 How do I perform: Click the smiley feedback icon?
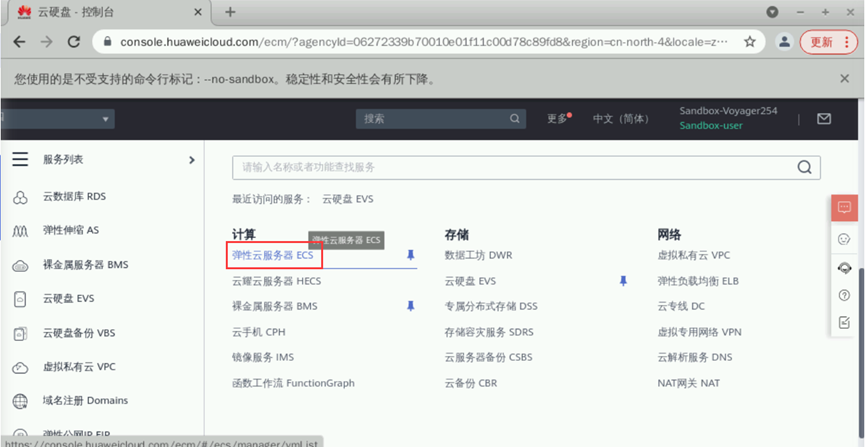[844, 238]
